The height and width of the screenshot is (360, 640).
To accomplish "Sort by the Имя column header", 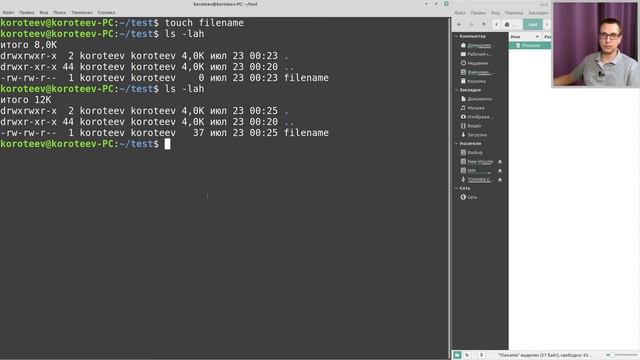I will [525, 37].
